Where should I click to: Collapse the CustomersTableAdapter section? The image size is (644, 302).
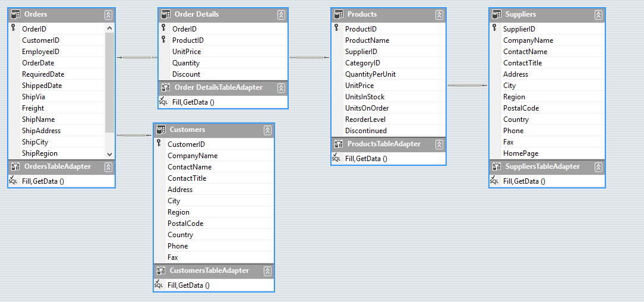click(267, 271)
